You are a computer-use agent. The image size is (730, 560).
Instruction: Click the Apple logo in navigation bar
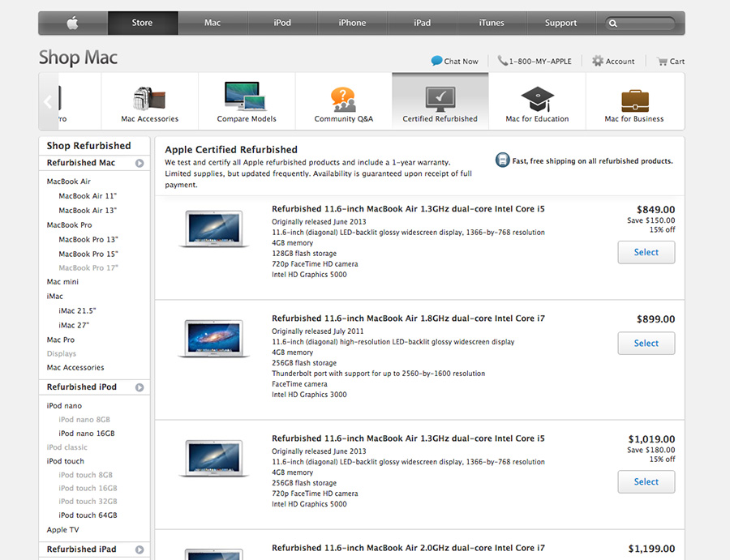point(73,23)
